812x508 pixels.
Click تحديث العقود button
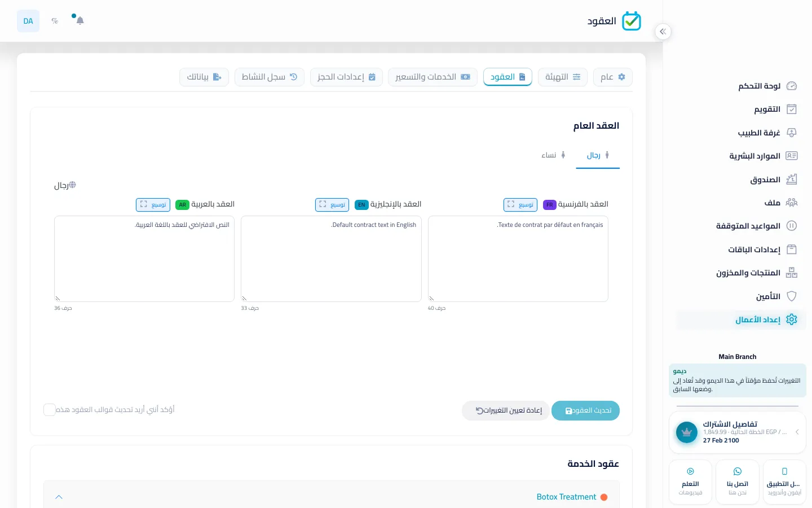(x=585, y=411)
